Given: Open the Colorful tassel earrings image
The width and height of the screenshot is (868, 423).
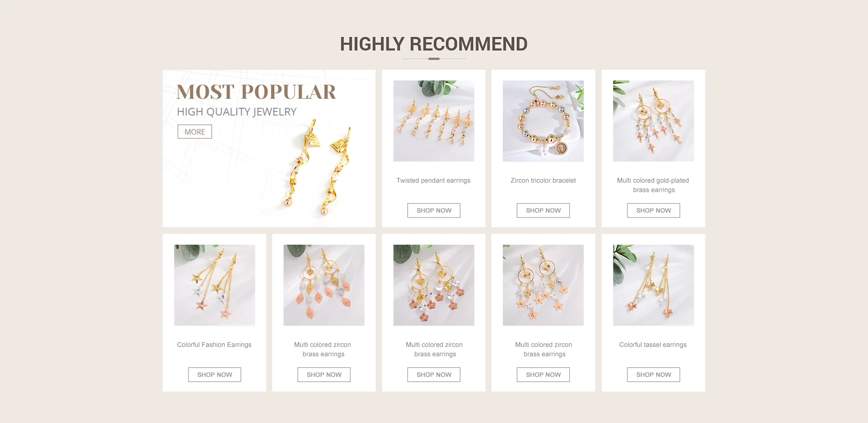Looking at the screenshot, I should tap(653, 285).
